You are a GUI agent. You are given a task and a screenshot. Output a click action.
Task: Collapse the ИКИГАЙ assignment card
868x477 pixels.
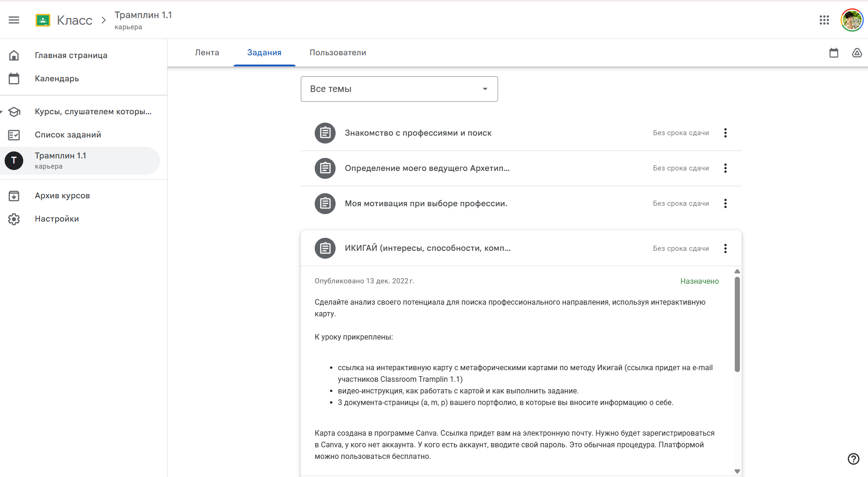coord(427,248)
